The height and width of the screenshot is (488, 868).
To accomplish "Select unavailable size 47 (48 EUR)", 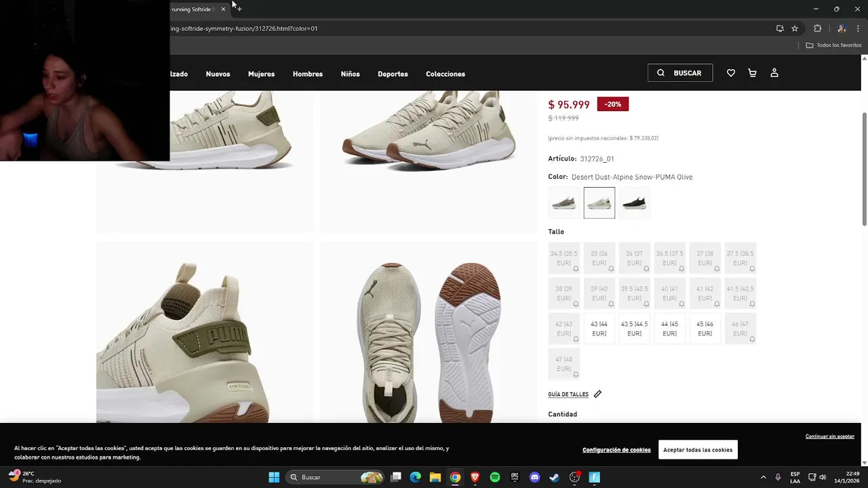I will pyautogui.click(x=564, y=364).
